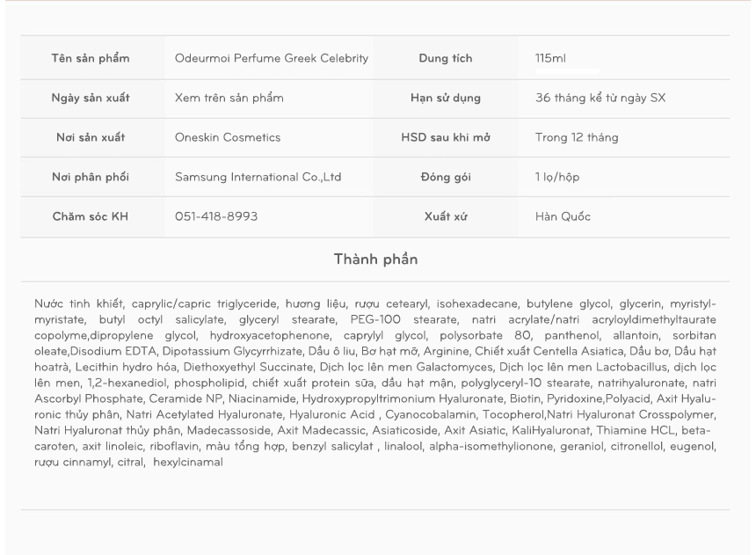Select the Oneskin Cosmetics manufacturer text
This screenshot has height=555, width=756.
(x=228, y=138)
